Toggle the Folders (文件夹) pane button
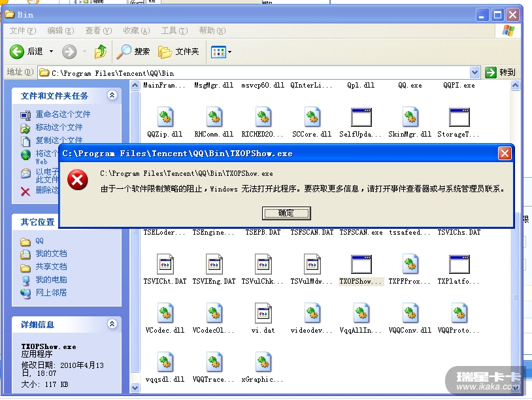 tap(178, 52)
